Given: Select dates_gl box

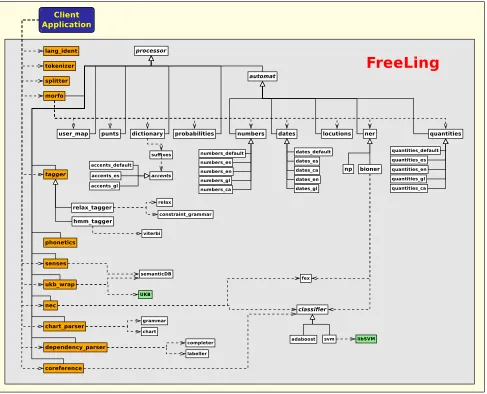Looking at the screenshot, I should [307, 189].
